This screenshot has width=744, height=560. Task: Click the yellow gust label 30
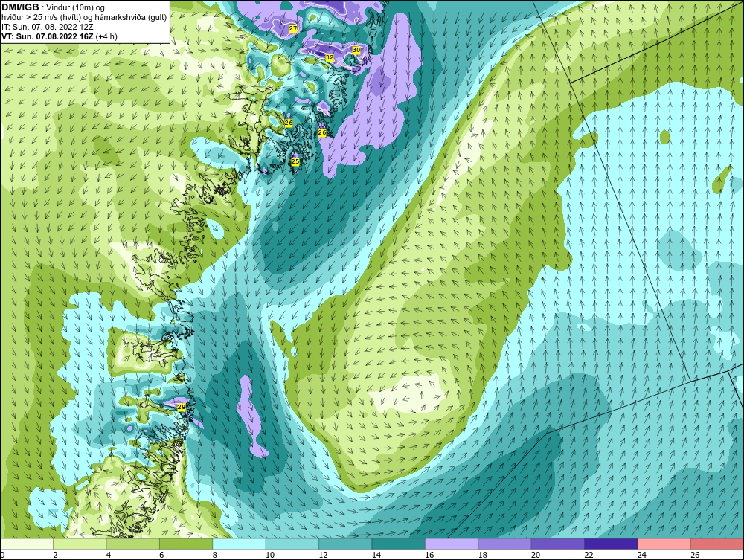(356, 49)
